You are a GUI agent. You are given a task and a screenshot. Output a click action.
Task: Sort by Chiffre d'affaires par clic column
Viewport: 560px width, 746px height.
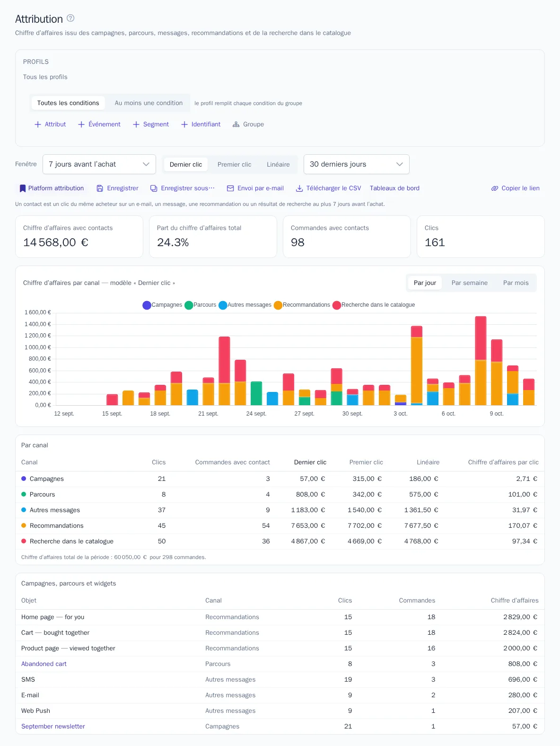(x=503, y=462)
